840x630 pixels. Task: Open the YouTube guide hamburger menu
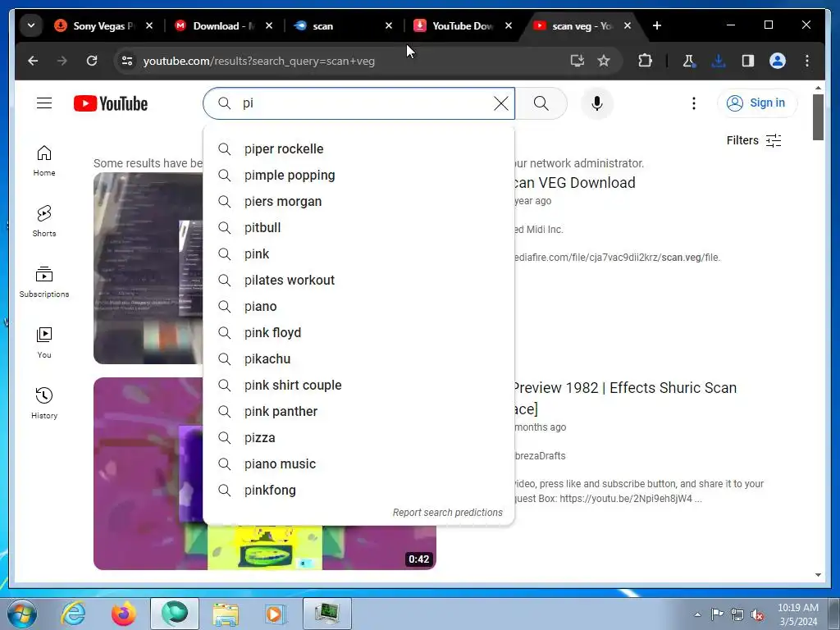click(44, 103)
